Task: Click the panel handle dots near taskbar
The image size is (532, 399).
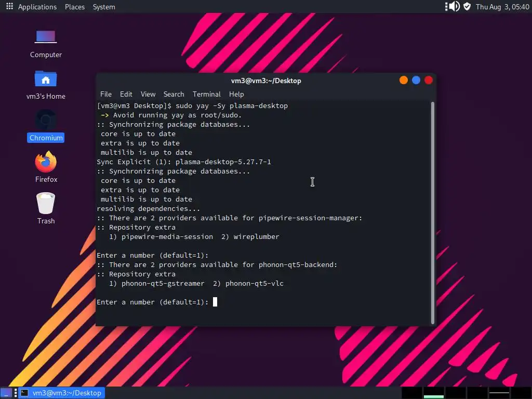Action: point(16,393)
